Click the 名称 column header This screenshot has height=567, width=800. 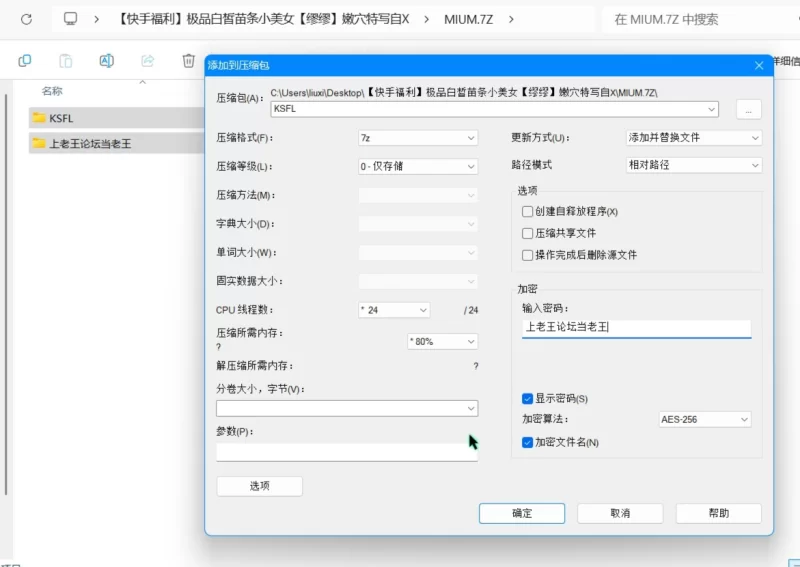coord(52,91)
